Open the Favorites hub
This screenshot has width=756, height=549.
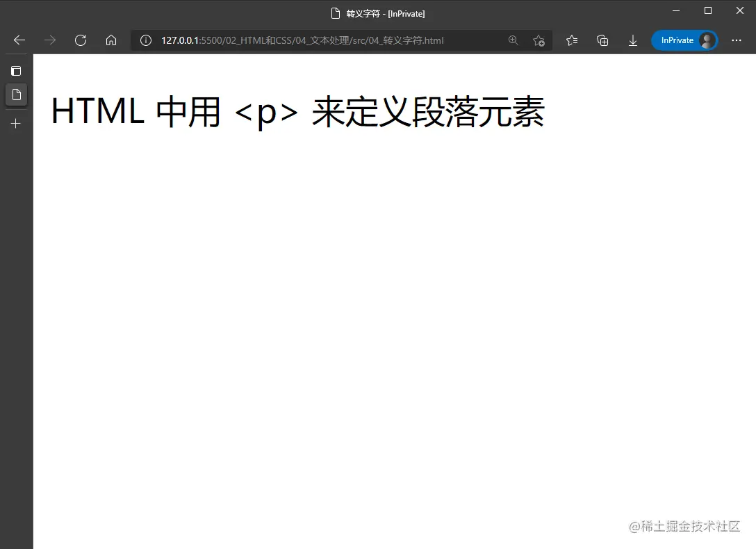point(571,40)
